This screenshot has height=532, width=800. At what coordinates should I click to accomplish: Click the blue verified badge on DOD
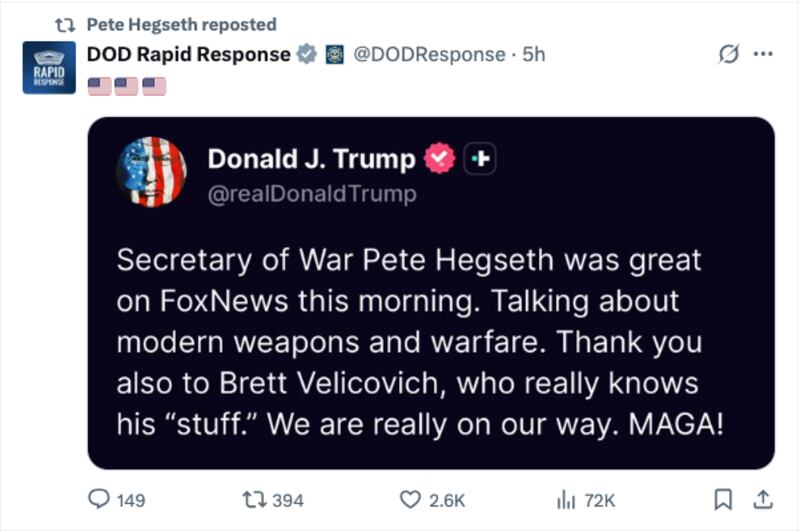click(x=308, y=54)
